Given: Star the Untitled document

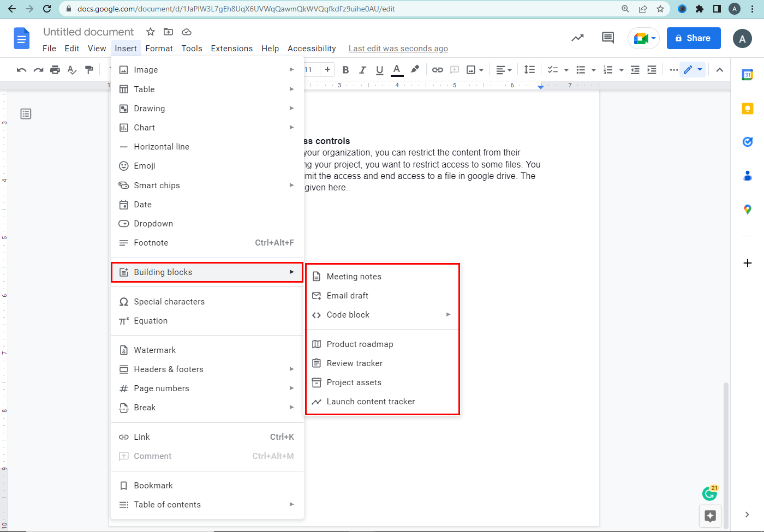Looking at the screenshot, I should 151,32.
